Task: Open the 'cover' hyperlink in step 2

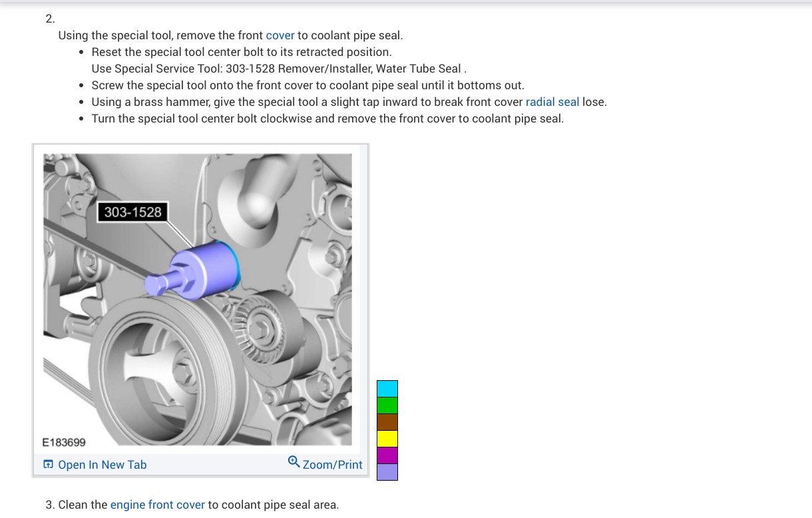Action: (280, 35)
